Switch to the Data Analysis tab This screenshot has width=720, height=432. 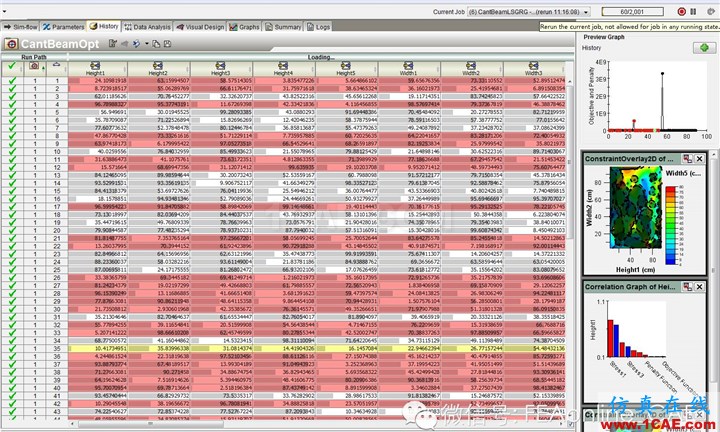147,27
